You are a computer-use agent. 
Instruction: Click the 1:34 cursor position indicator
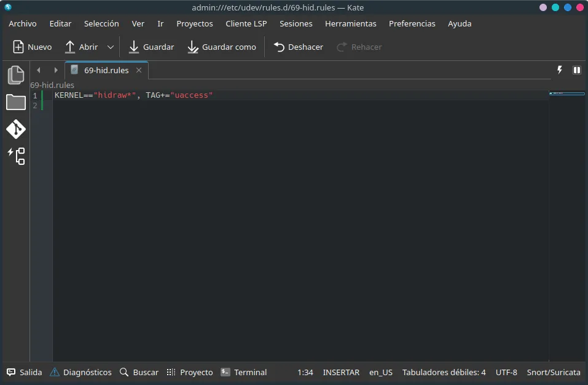pyautogui.click(x=305, y=372)
